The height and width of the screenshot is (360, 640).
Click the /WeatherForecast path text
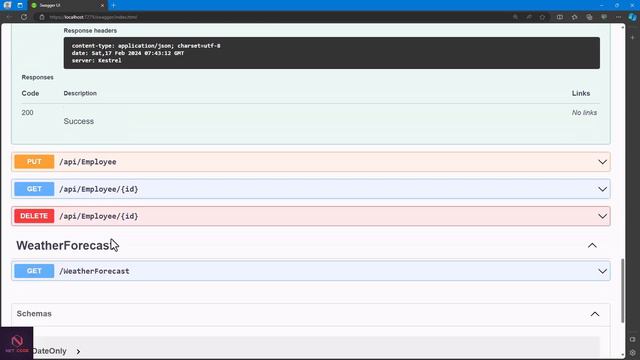(94, 271)
